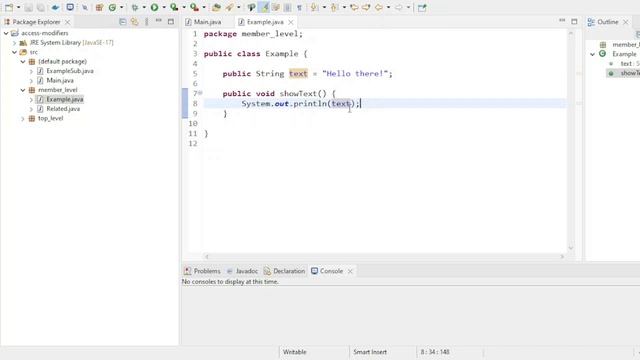Click the New Java Class icon

click(112, 7)
